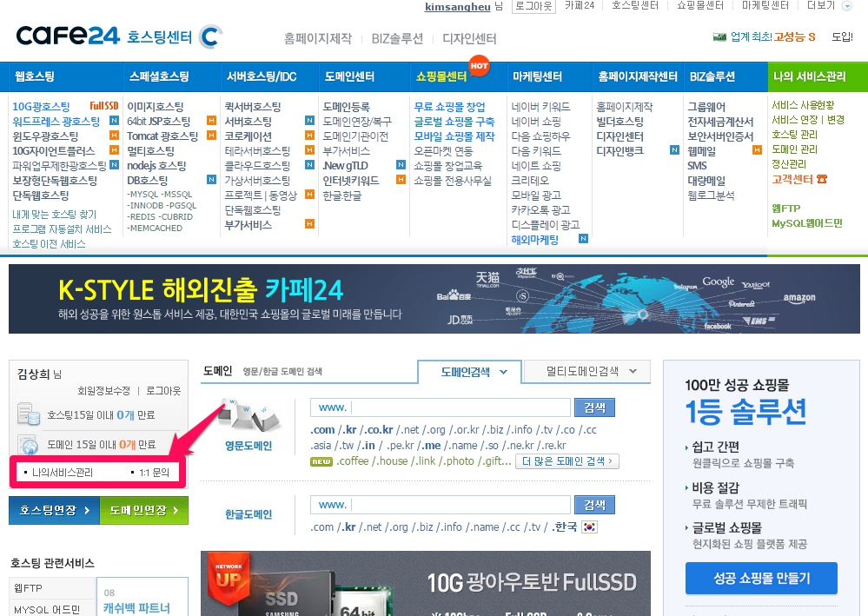Select the 나의 서비스관리 green menu
This screenshot has width=868, height=616.
809,76
